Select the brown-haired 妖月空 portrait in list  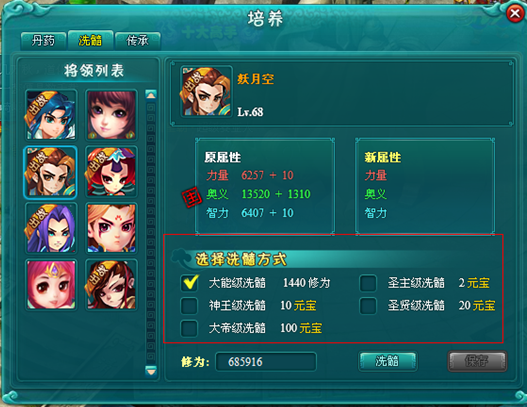(51, 172)
